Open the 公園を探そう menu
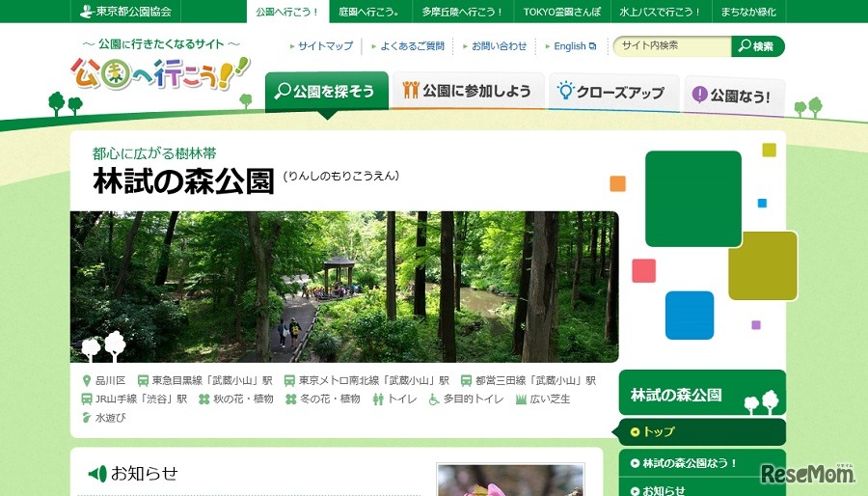The image size is (868, 496). click(327, 91)
